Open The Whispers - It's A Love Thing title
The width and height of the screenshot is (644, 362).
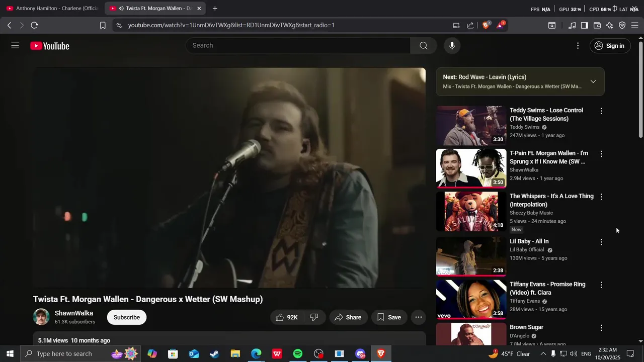pos(551,200)
